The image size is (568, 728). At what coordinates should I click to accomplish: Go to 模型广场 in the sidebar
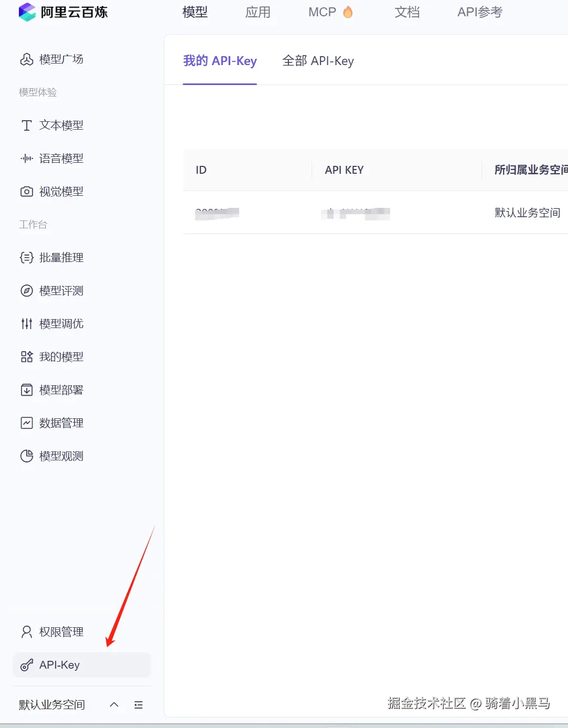coord(61,59)
